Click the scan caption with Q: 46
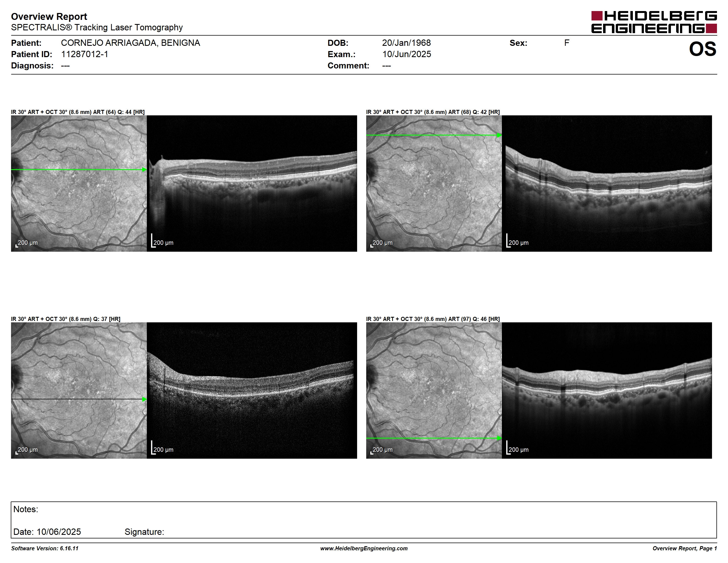The height and width of the screenshot is (563, 728). coord(433,319)
